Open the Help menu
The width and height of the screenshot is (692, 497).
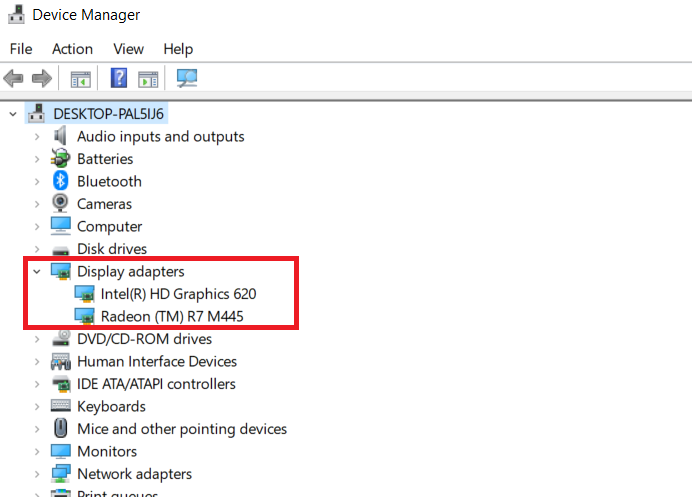[178, 49]
